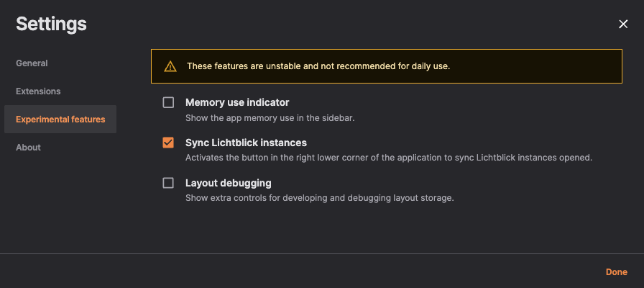Tick the Layout debugging checkbox
644x288 pixels.
tap(168, 183)
